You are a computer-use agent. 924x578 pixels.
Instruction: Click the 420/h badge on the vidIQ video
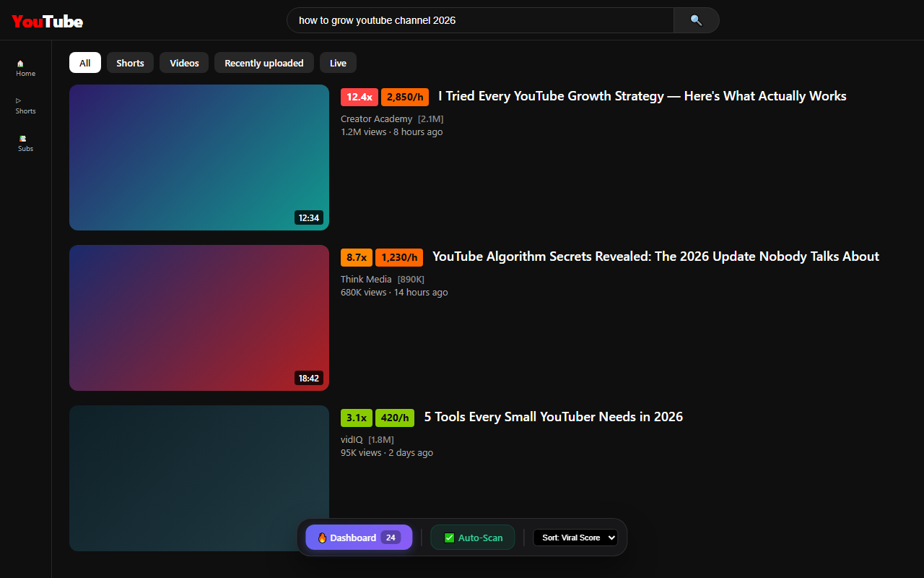(x=395, y=418)
